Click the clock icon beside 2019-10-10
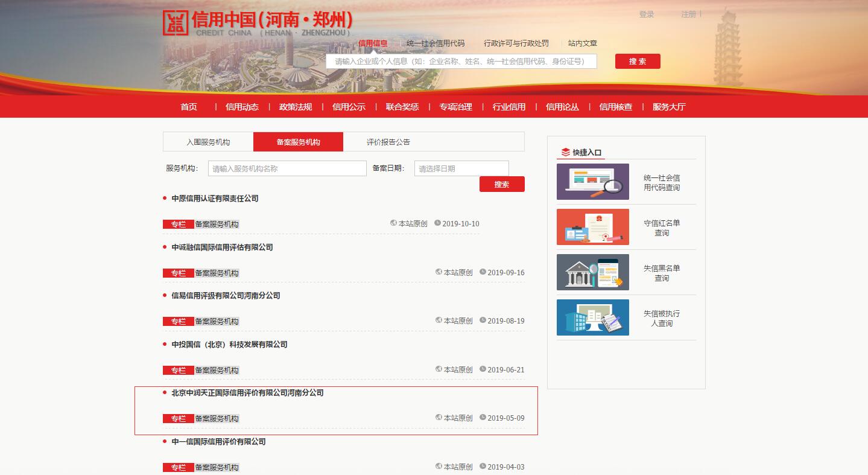The height and width of the screenshot is (475, 868). click(437, 223)
